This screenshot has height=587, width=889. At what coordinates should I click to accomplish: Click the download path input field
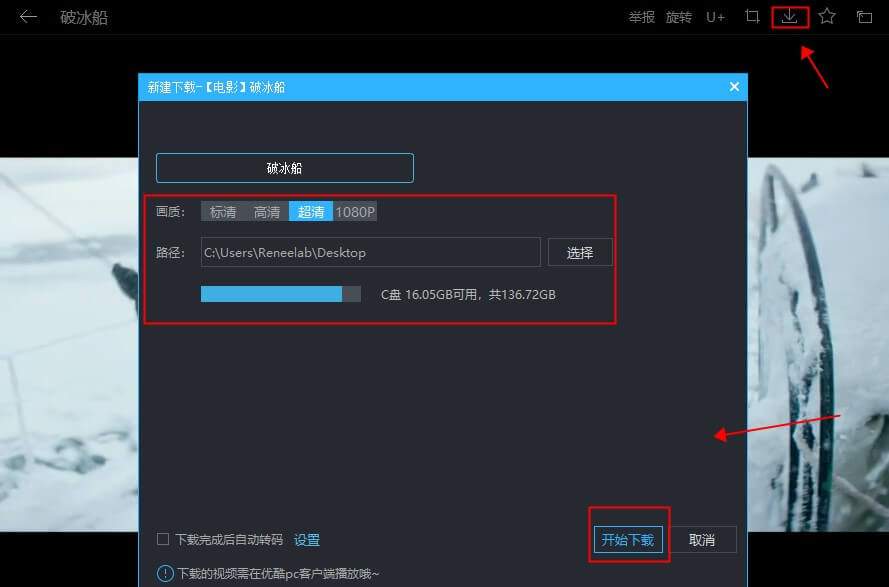pos(370,252)
